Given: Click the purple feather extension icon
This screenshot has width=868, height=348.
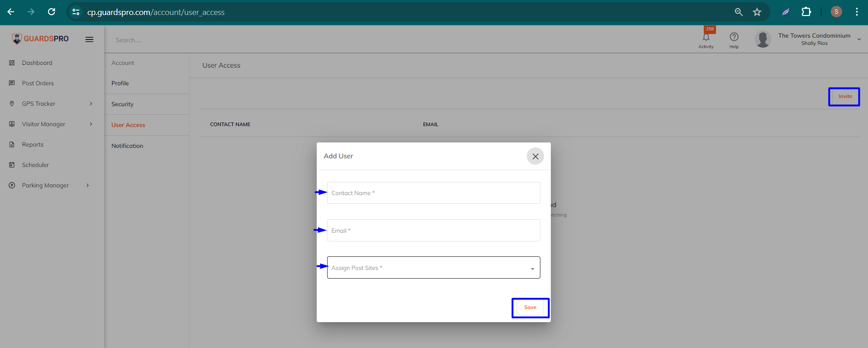Looking at the screenshot, I should (785, 12).
